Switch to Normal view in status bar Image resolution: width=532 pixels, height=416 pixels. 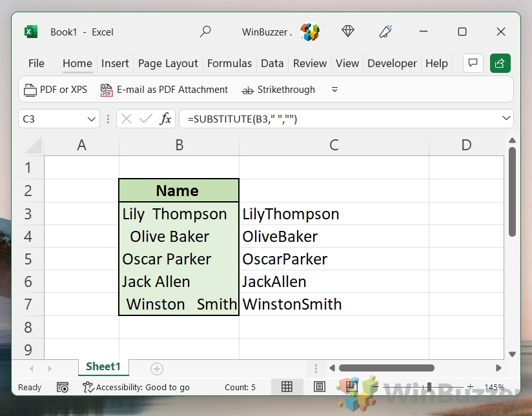(x=287, y=387)
